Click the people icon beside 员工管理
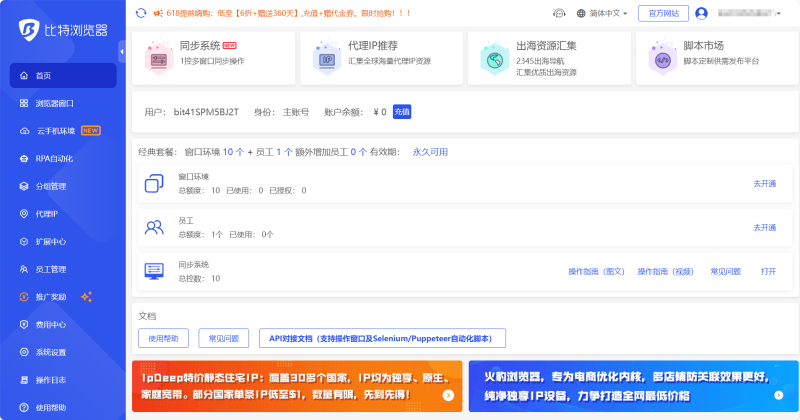This screenshot has height=420, width=800. [x=24, y=269]
